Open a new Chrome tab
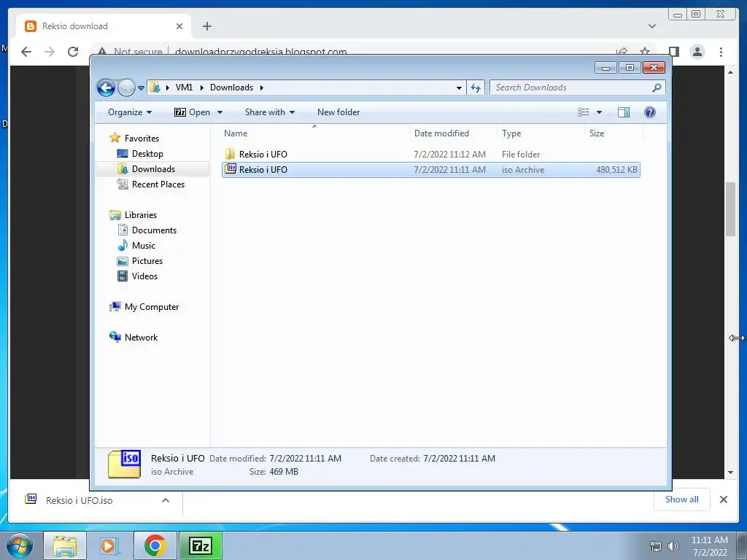 (206, 26)
